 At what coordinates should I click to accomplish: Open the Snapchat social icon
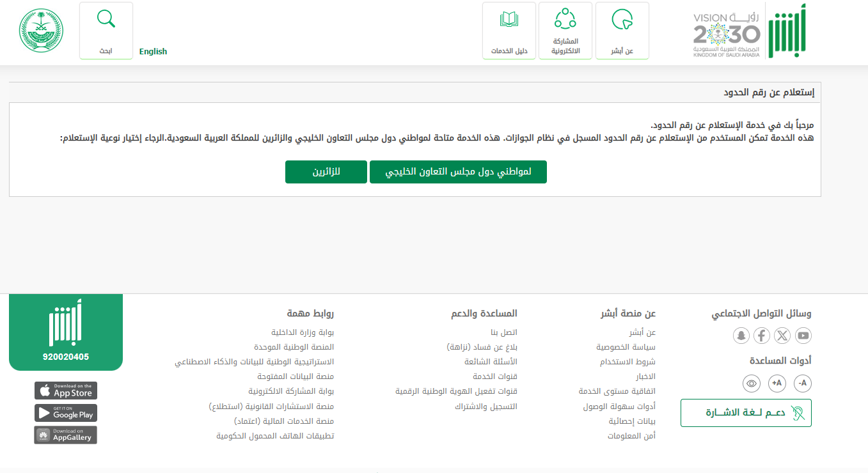pos(741,336)
